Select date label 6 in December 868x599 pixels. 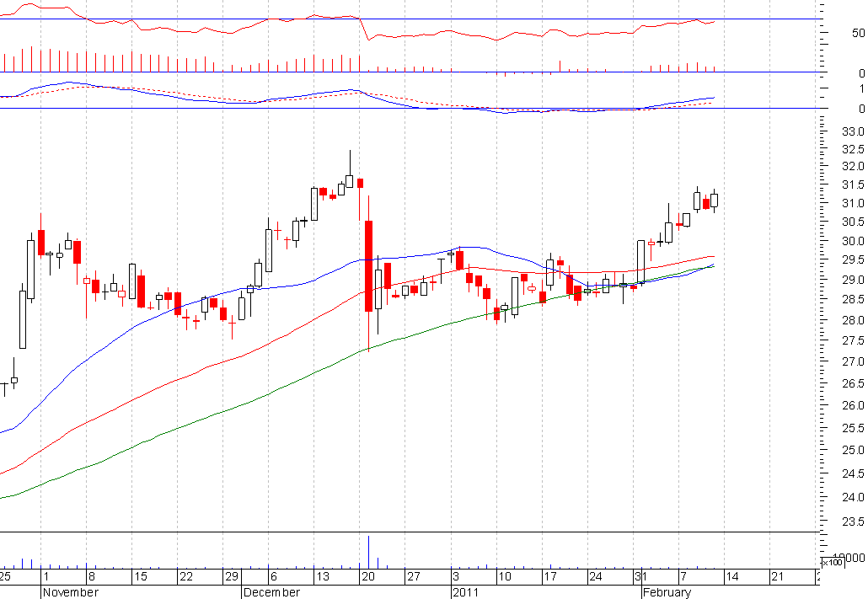(274, 576)
